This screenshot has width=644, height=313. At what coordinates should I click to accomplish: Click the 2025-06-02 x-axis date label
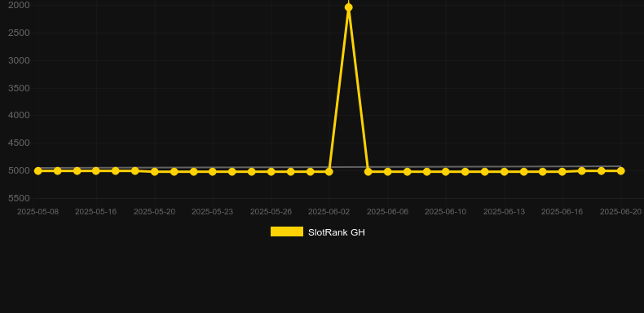pos(329,212)
